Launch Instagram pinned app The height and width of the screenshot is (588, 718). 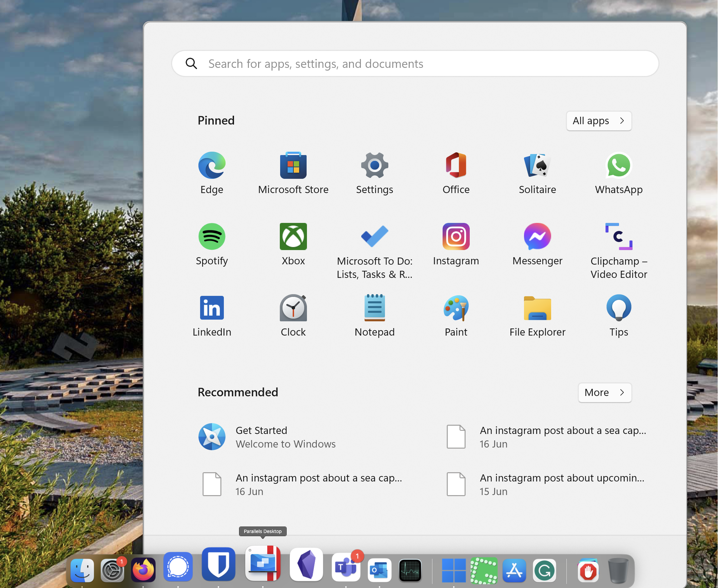click(x=456, y=244)
